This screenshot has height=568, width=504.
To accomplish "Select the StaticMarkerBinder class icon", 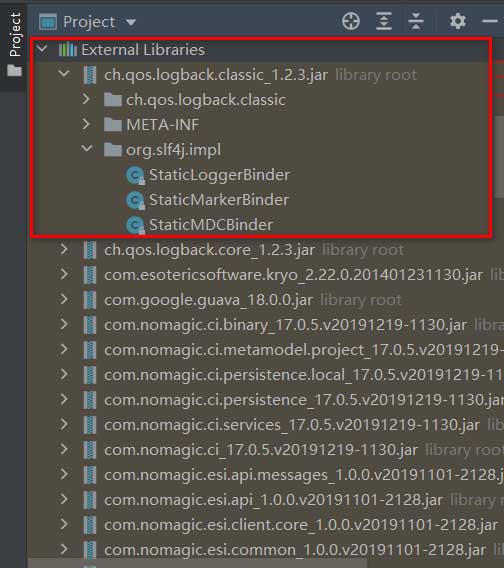I will pyautogui.click(x=136, y=200).
